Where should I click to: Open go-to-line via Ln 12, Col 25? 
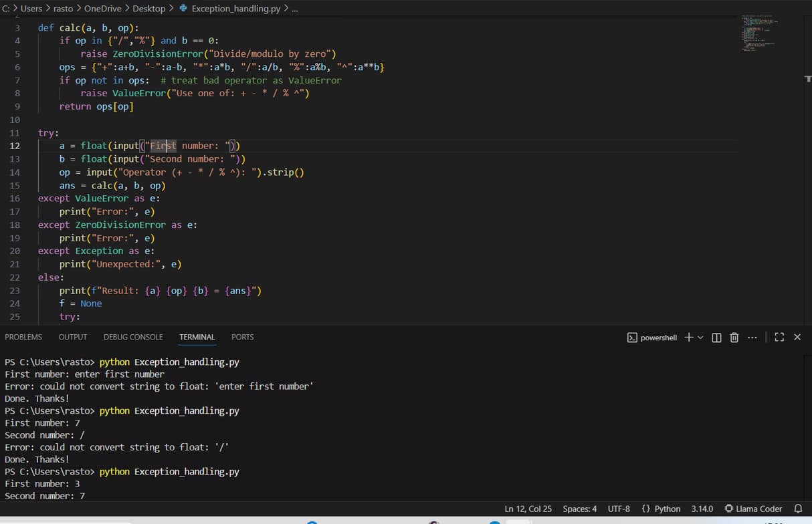528,509
